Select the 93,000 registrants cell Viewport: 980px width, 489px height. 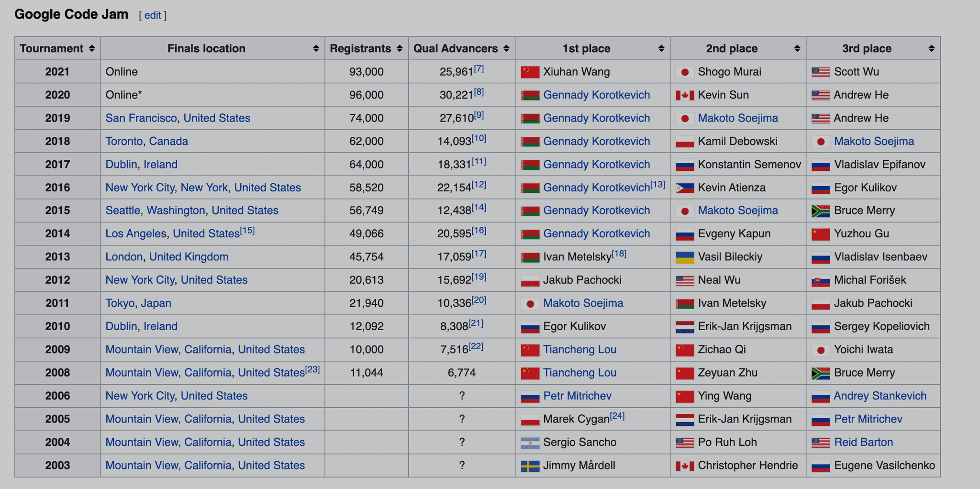367,72
